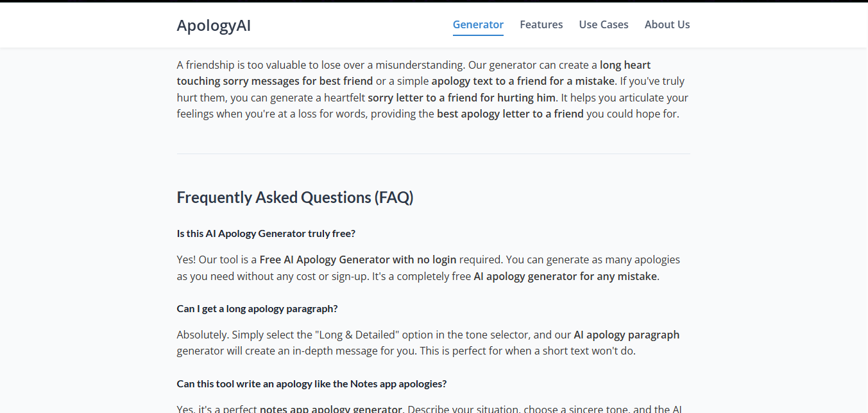Screen dimensions: 868x413
Task: Click the ApologyAI logo in the header
Action: [x=214, y=25]
